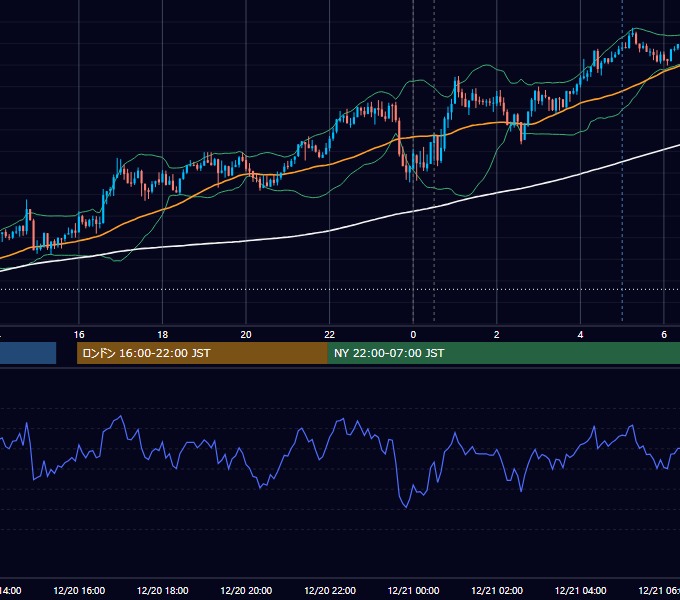The height and width of the screenshot is (600, 680).
Task: Click the "2" hour label on time axis
Action: tap(497, 334)
